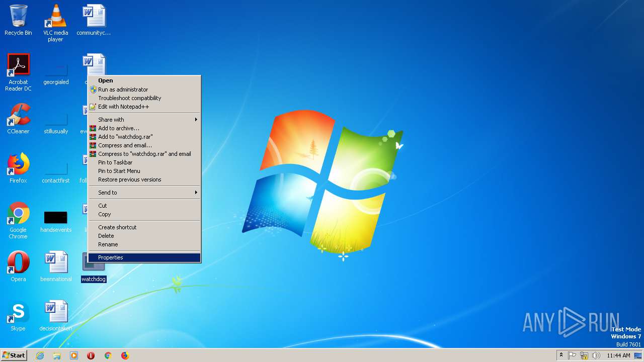Viewport: 644px width, 362px height.
Task: Open the Start menu
Action: (x=14, y=355)
